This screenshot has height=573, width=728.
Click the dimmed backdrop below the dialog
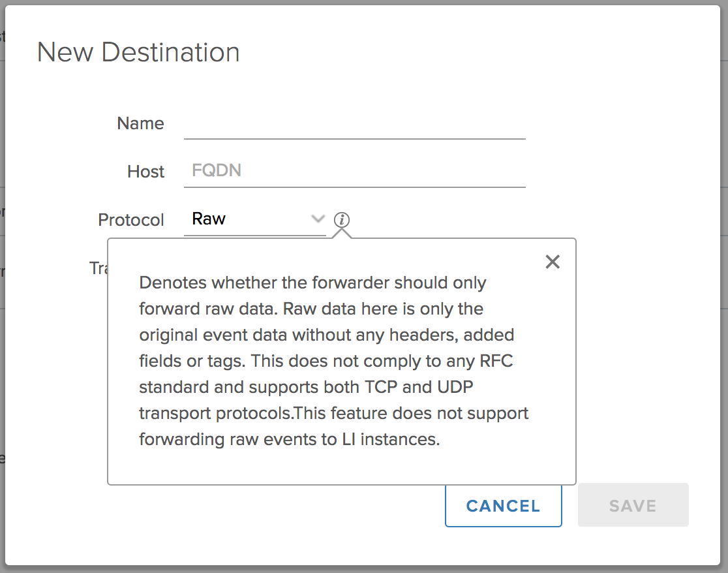364,569
